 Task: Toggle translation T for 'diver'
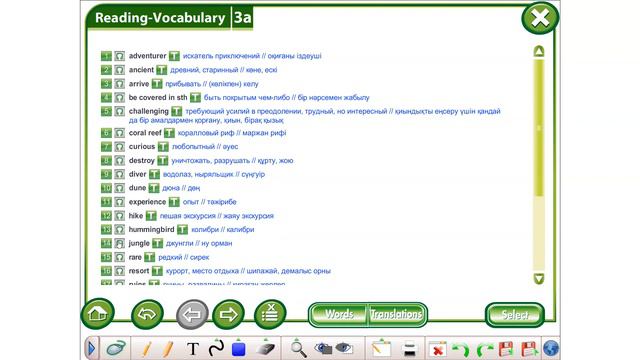tap(154, 174)
